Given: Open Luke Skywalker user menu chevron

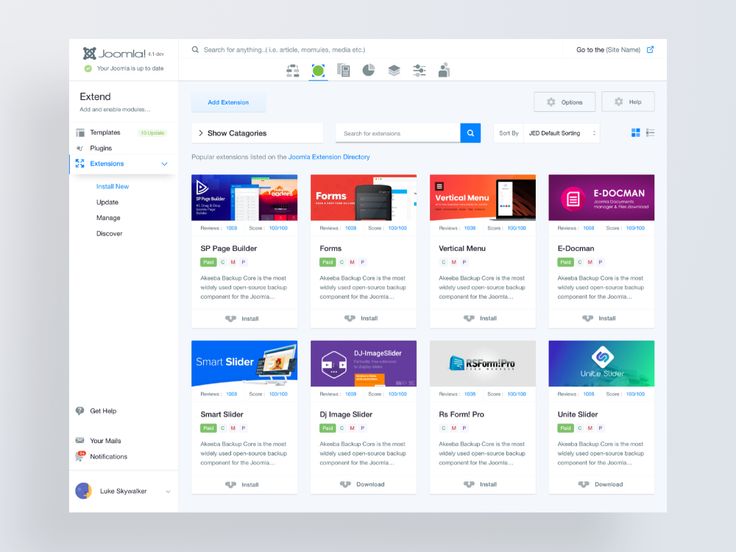Looking at the screenshot, I should (168, 491).
